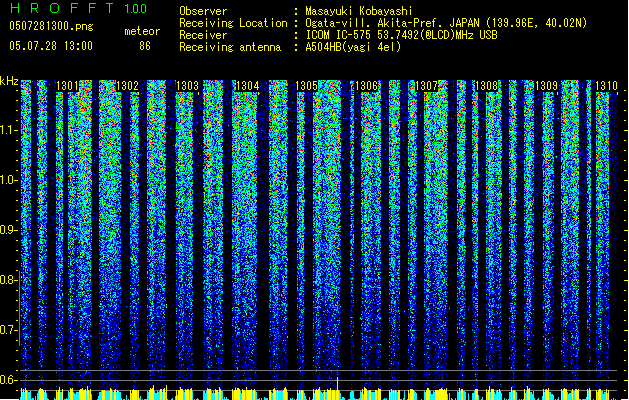Image resolution: width=629 pixels, height=400 pixels.
Task: Select the HROFFT 1.0.0 title text
Action: point(79,8)
